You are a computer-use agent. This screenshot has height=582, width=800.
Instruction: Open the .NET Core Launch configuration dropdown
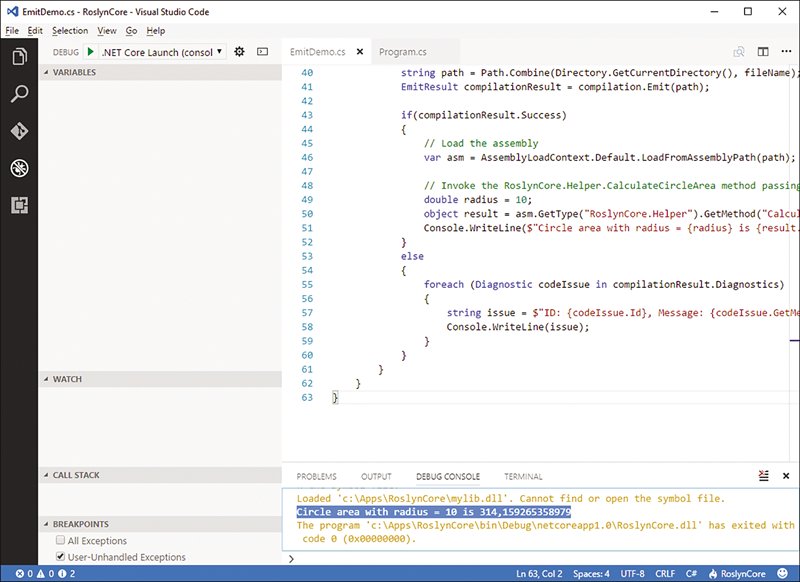click(165, 51)
